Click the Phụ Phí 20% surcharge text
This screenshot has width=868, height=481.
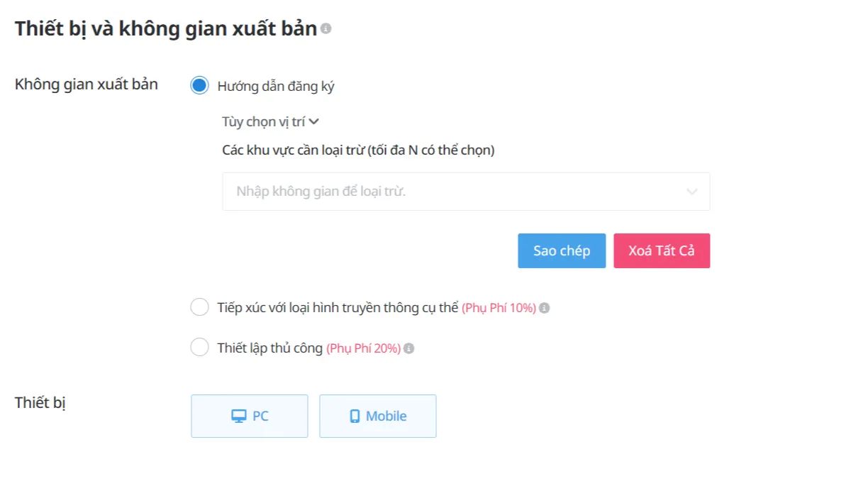pyautogui.click(x=363, y=349)
